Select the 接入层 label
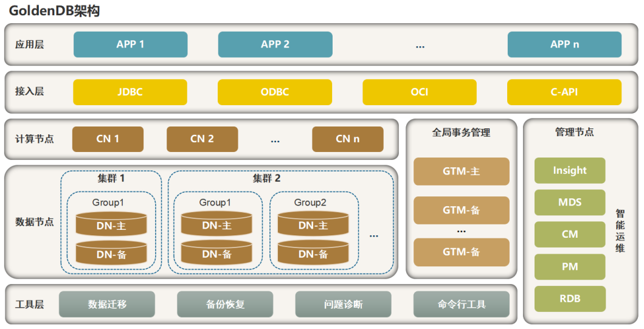This screenshot has width=644, height=329. pyautogui.click(x=30, y=91)
